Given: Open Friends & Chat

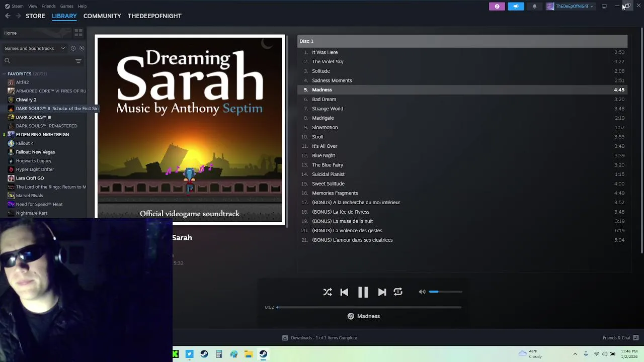Looking at the screenshot, I should [620, 338].
